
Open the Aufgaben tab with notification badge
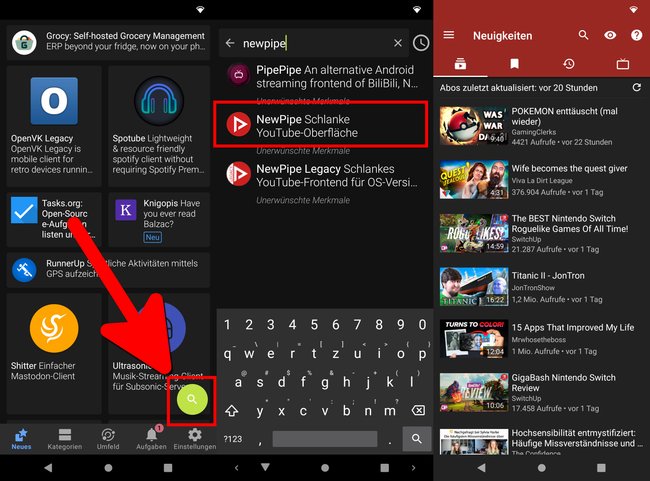coord(151,439)
